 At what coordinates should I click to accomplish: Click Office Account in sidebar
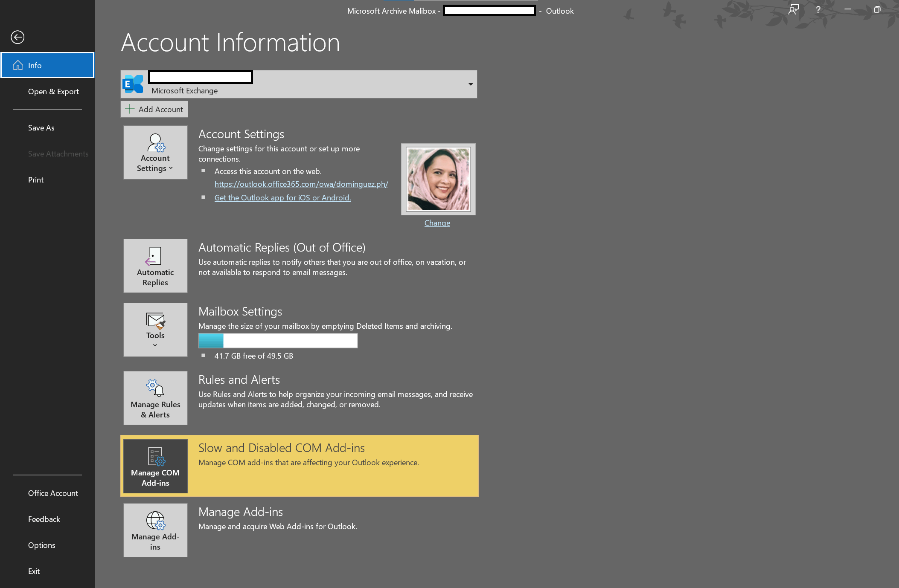(53, 493)
